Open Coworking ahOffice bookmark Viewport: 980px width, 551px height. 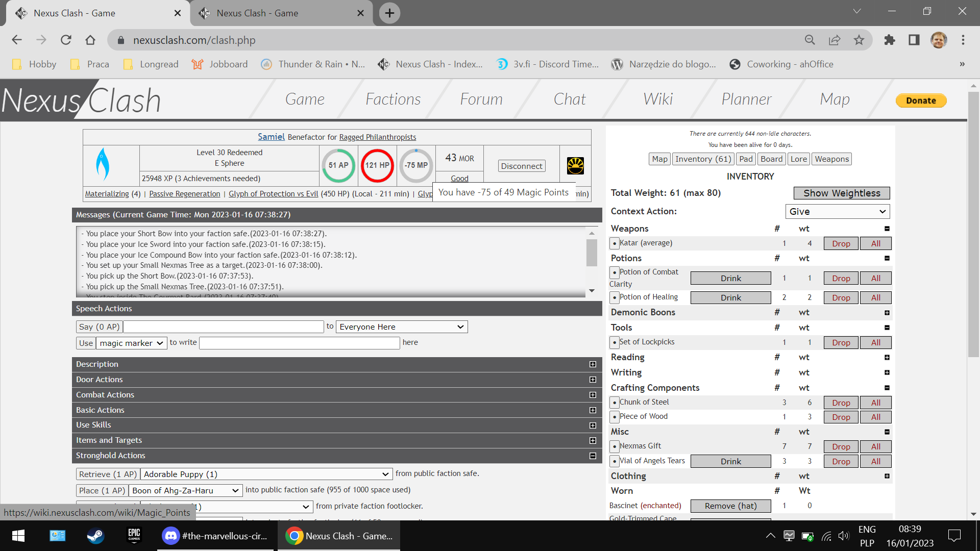click(781, 64)
